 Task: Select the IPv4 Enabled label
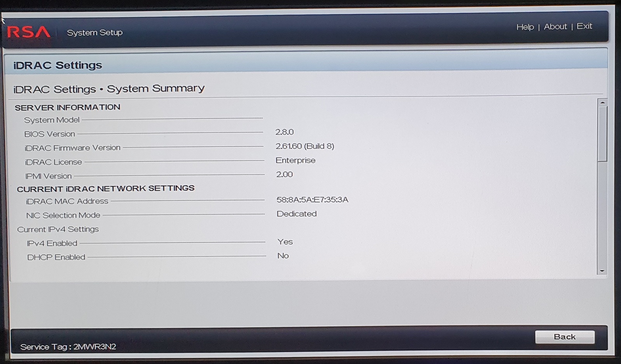pos(52,243)
